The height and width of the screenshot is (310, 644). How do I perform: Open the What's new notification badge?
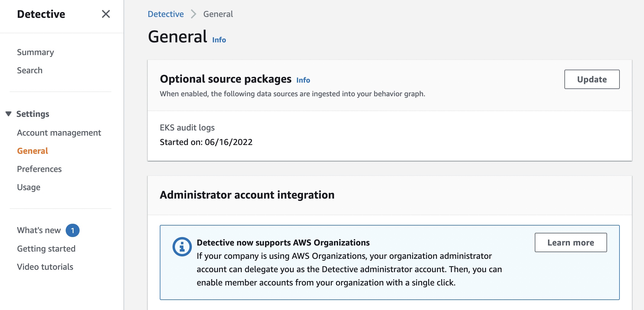pyautogui.click(x=73, y=230)
